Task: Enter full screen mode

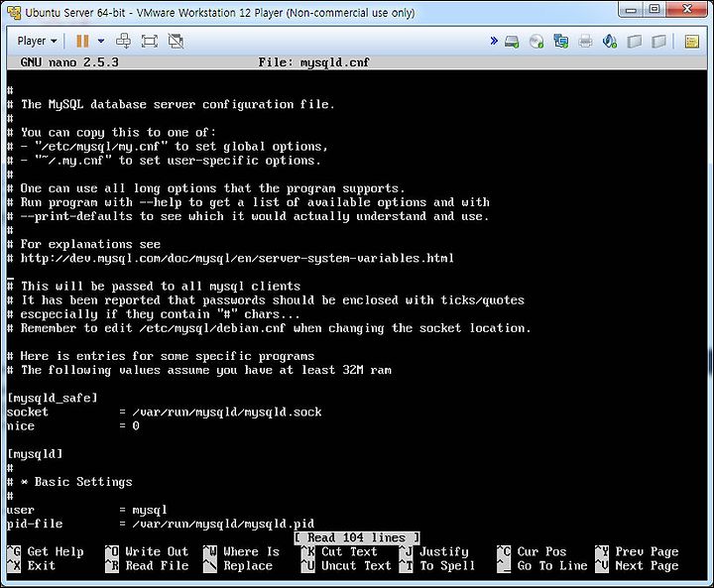Action: click(150, 41)
